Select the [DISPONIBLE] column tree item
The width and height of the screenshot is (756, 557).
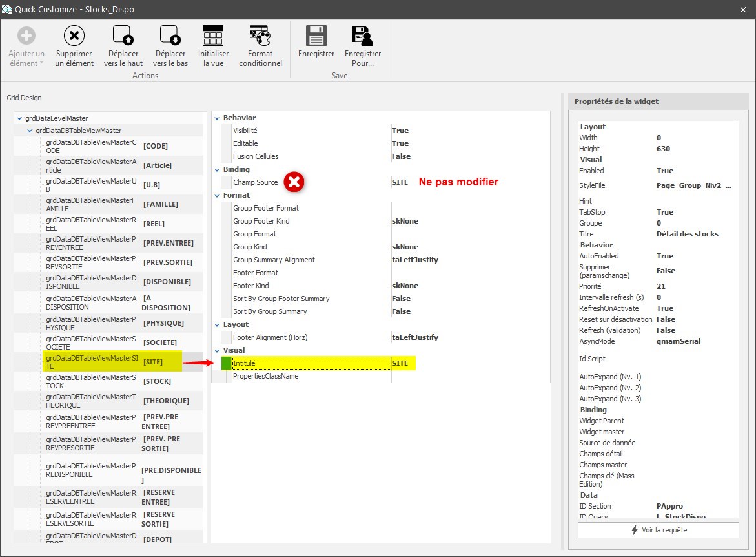pyautogui.click(x=167, y=282)
